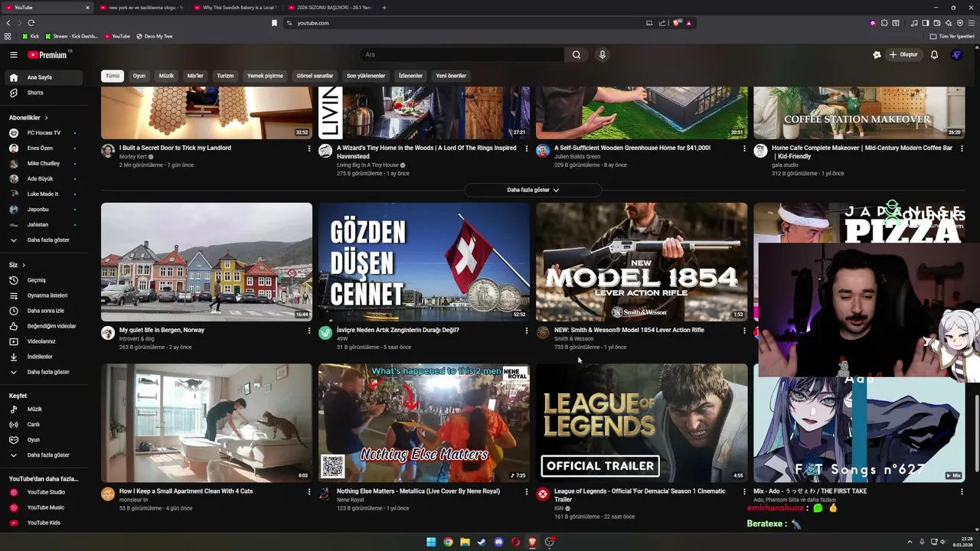
Task: Click the Brave Shields icon in address bar
Action: coord(677,23)
